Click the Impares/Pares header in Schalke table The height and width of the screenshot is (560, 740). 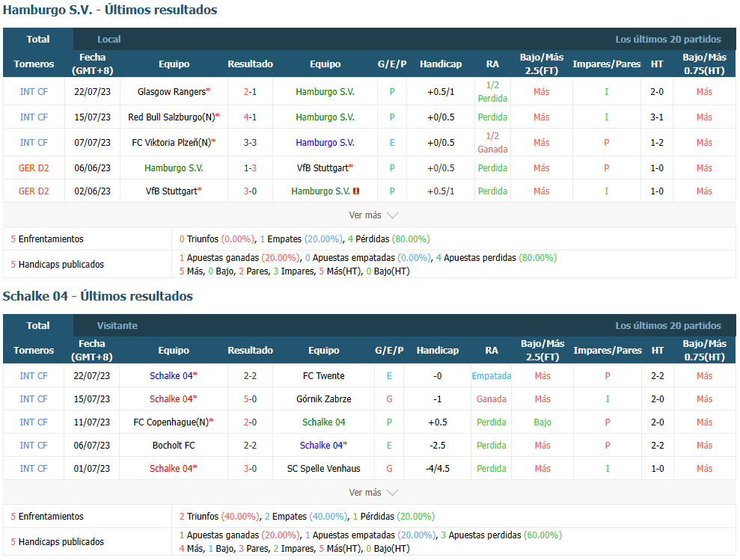coord(608,350)
